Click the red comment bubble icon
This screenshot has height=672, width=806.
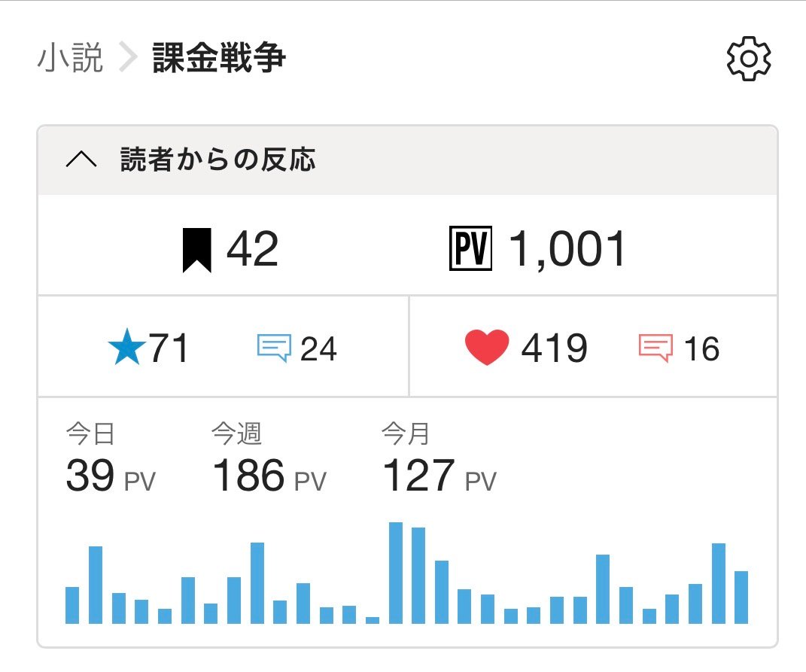[655, 348]
